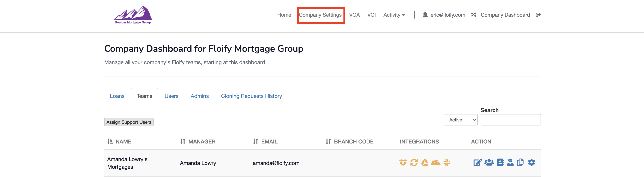Switch to the Users tab
644x177 pixels.
tap(171, 96)
